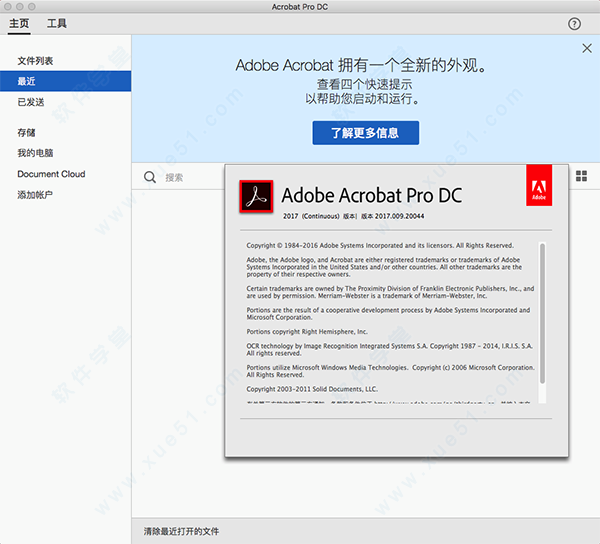Click the Microsoft Windows Media paragraph
Image resolution: width=600 pixels, height=544 pixels.
(x=390, y=371)
